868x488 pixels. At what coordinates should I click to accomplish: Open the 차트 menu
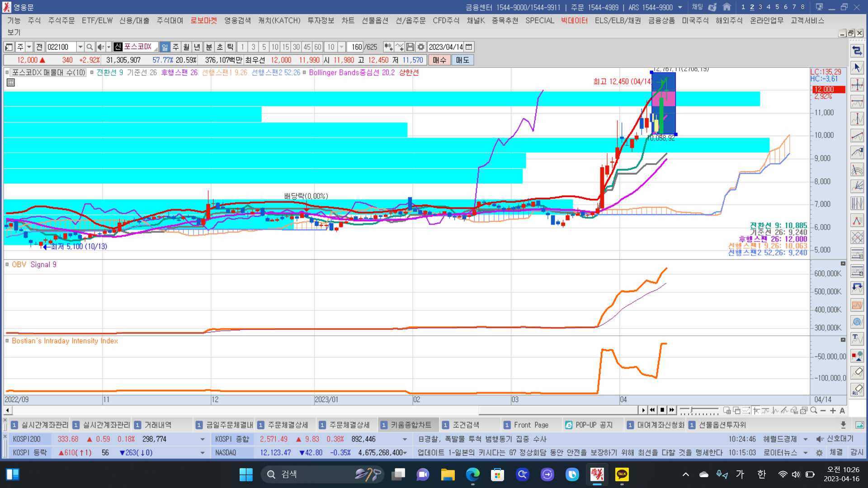[348, 20]
